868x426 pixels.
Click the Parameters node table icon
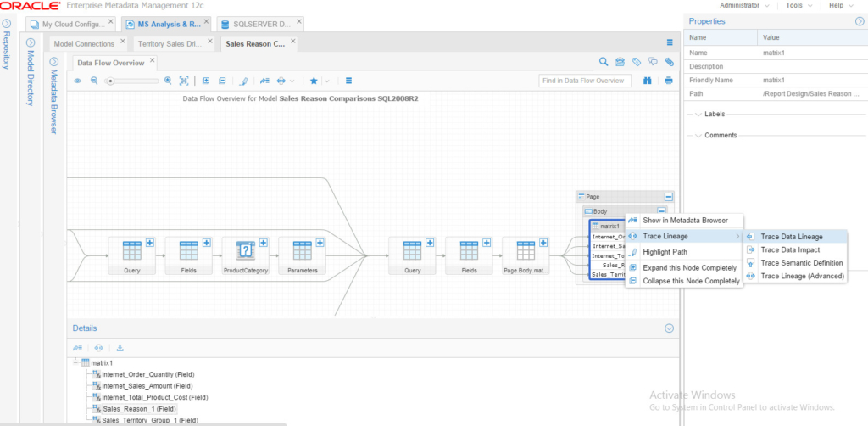[303, 251]
